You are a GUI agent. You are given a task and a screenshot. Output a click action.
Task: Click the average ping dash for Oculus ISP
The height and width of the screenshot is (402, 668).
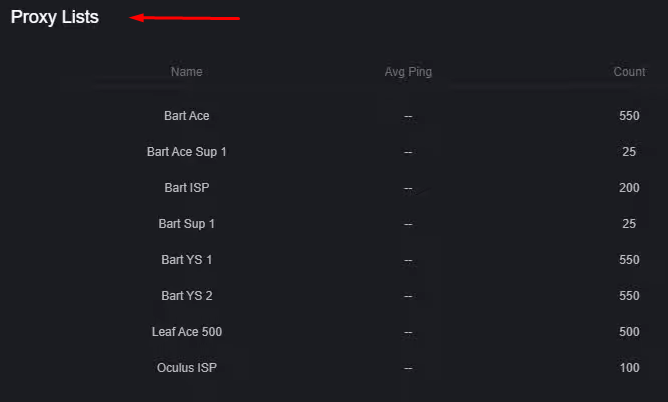[x=408, y=368]
